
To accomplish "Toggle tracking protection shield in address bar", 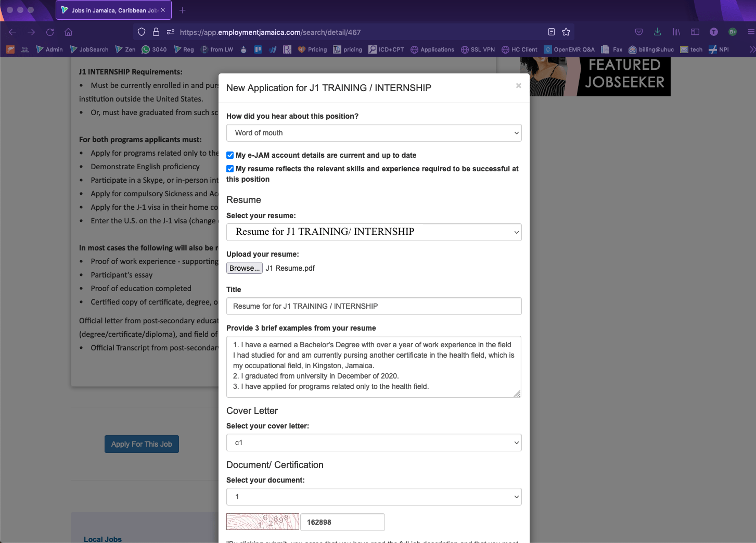I will coord(141,32).
